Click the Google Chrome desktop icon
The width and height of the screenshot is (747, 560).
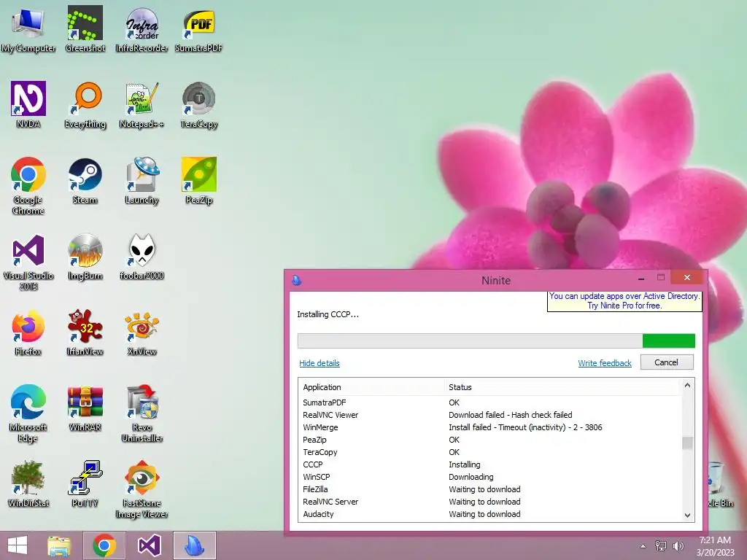[x=28, y=186]
